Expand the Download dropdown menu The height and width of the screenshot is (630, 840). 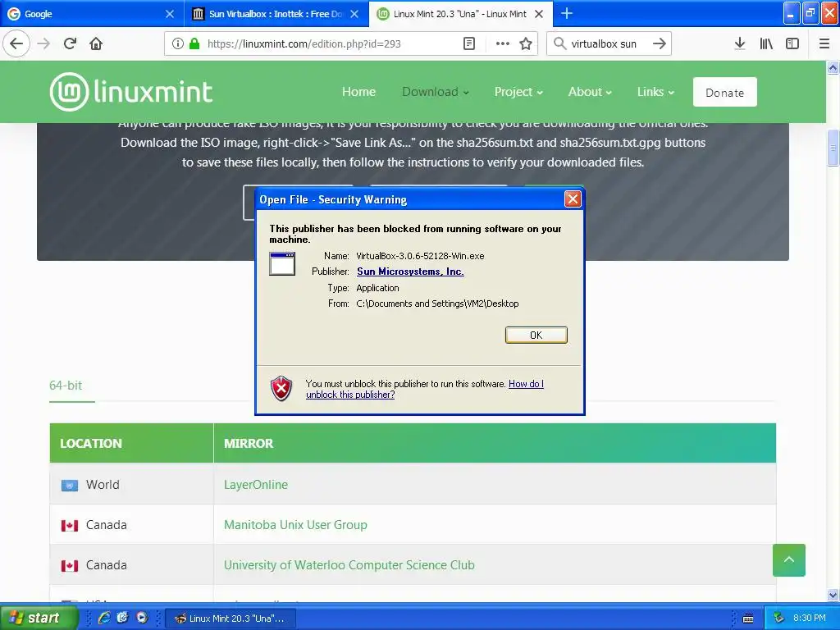[x=436, y=92]
